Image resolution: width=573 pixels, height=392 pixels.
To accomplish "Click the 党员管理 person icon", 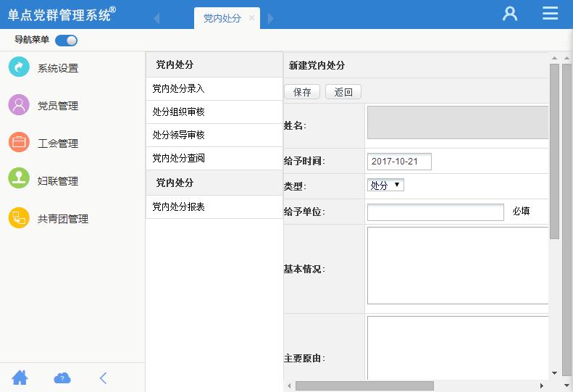I will [19, 105].
